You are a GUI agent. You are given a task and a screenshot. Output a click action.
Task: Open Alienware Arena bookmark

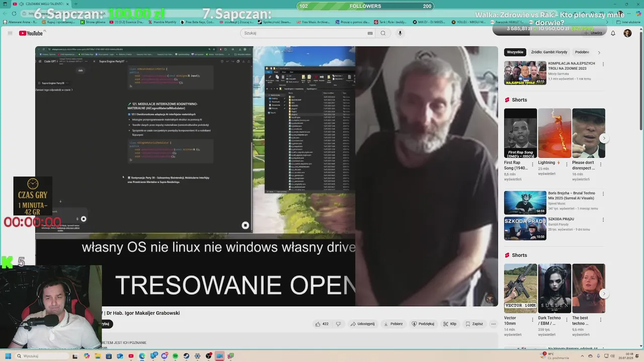coord(20,22)
